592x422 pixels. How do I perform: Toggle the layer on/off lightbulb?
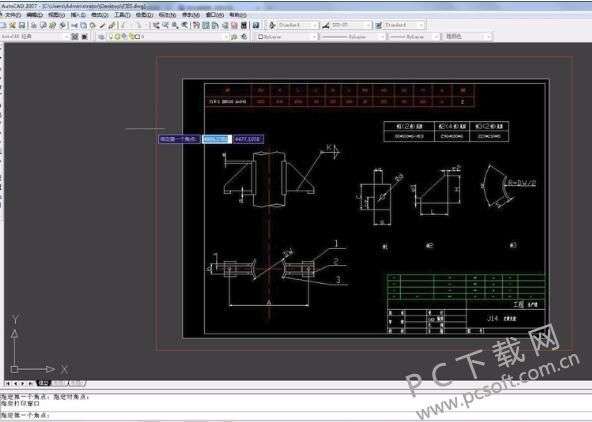[x=111, y=37]
